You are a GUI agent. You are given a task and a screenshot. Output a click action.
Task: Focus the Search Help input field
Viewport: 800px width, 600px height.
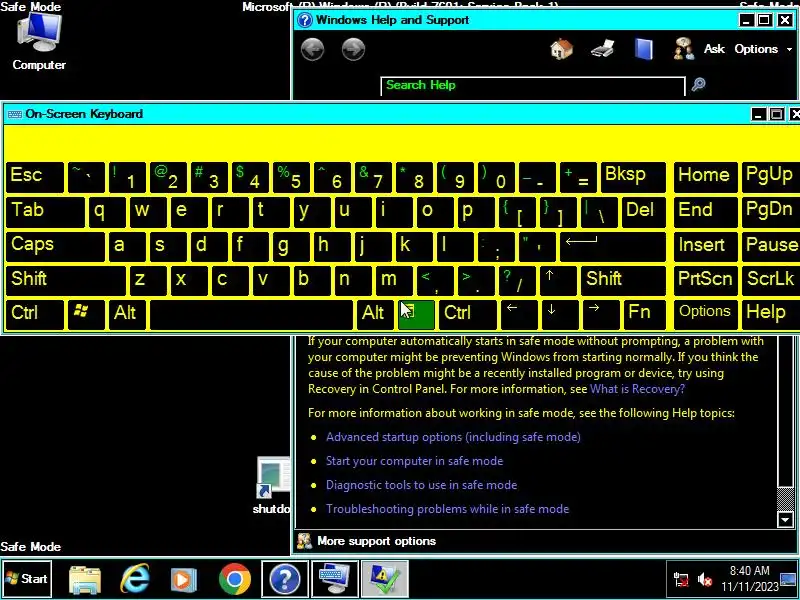point(533,85)
